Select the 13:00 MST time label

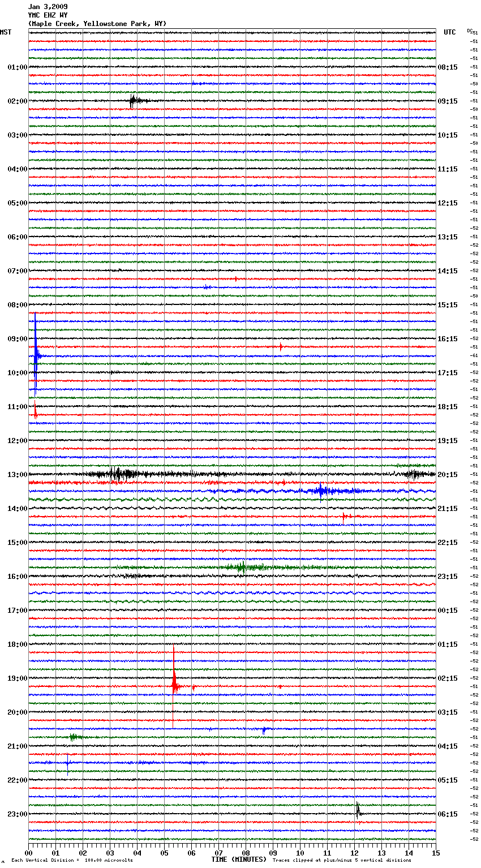click(18, 475)
